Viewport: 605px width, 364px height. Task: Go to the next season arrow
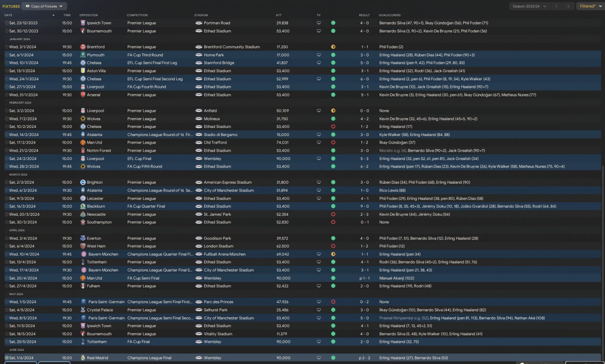point(569,6)
